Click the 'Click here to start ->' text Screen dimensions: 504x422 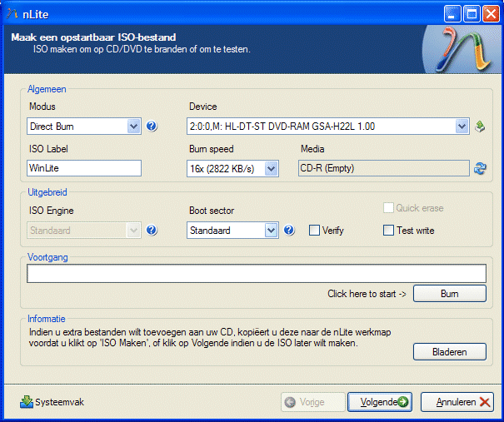[x=367, y=294]
